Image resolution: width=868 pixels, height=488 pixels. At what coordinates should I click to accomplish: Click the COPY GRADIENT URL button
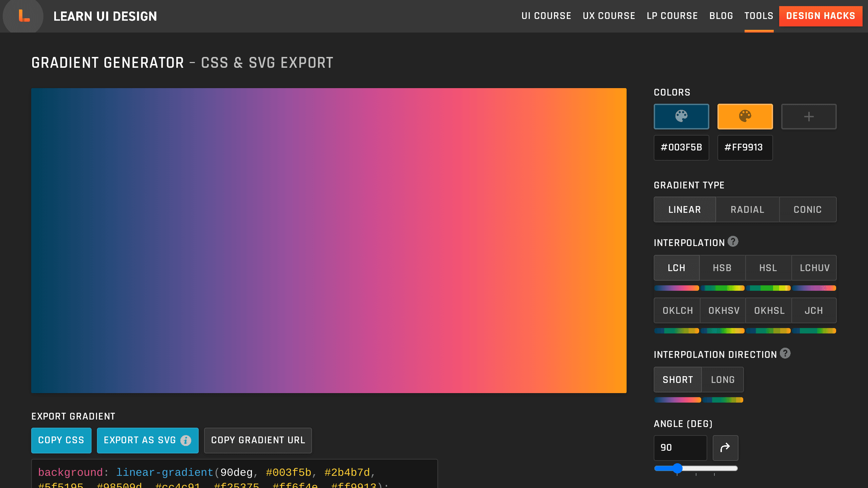click(258, 440)
